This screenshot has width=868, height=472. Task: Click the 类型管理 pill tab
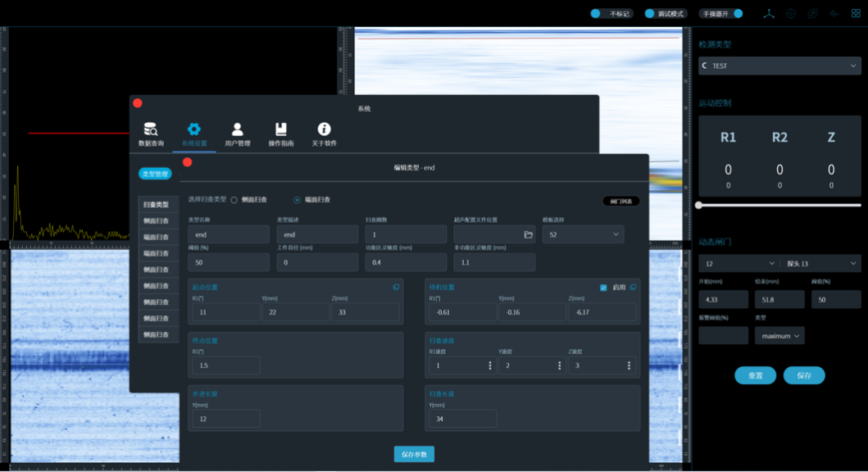coord(155,174)
